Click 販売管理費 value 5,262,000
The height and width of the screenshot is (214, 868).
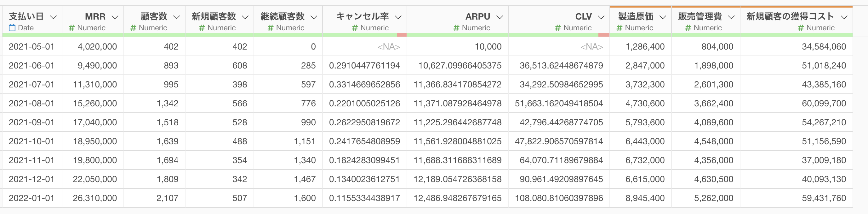[714, 198]
